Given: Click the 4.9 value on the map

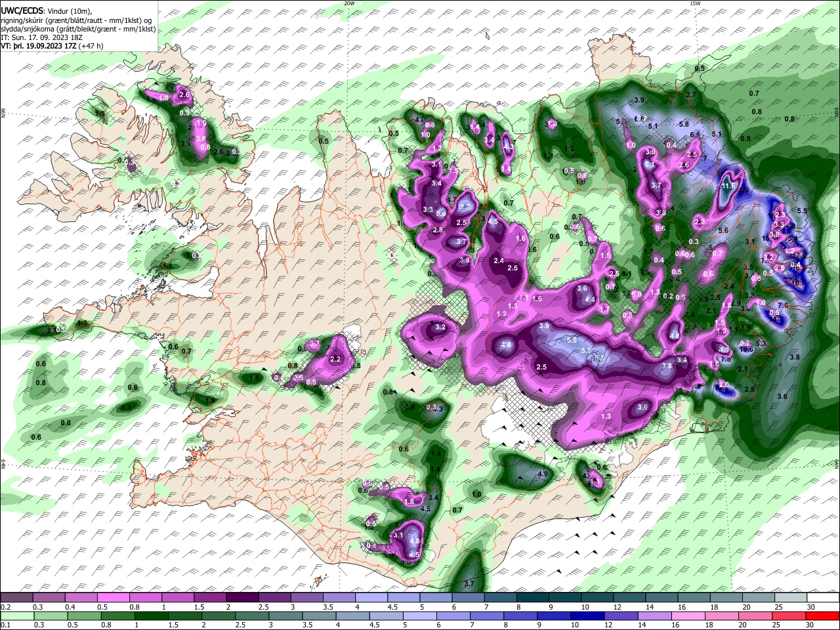Looking at the screenshot, I should point(543,474).
